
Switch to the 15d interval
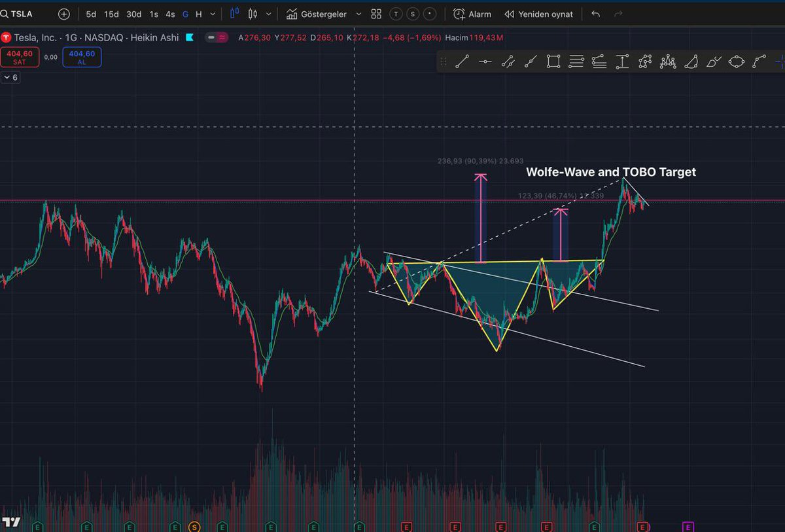click(112, 14)
